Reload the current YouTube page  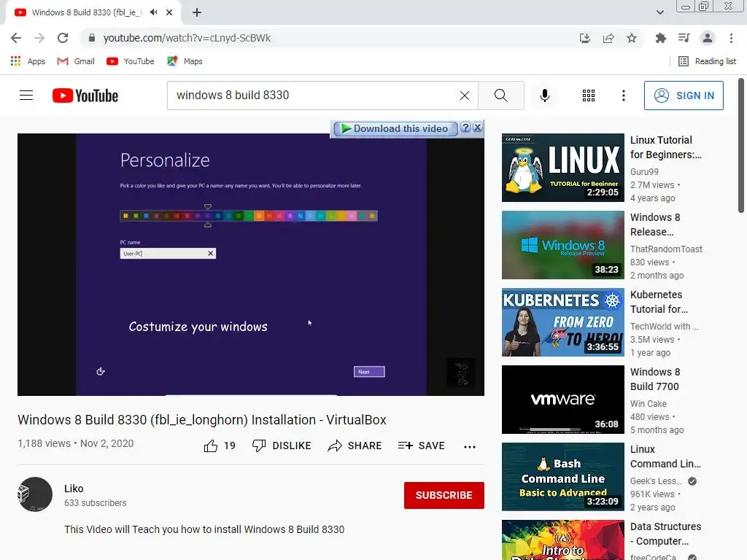(63, 38)
